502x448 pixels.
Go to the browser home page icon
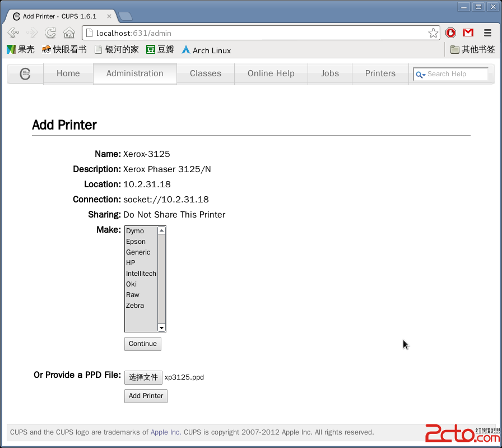pyautogui.click(x=69, y=33)
